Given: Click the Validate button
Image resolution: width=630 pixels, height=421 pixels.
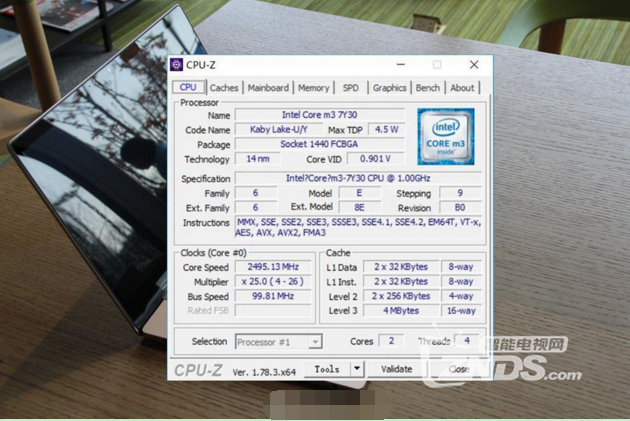Looking at the screenshot, I should point(397,369).
